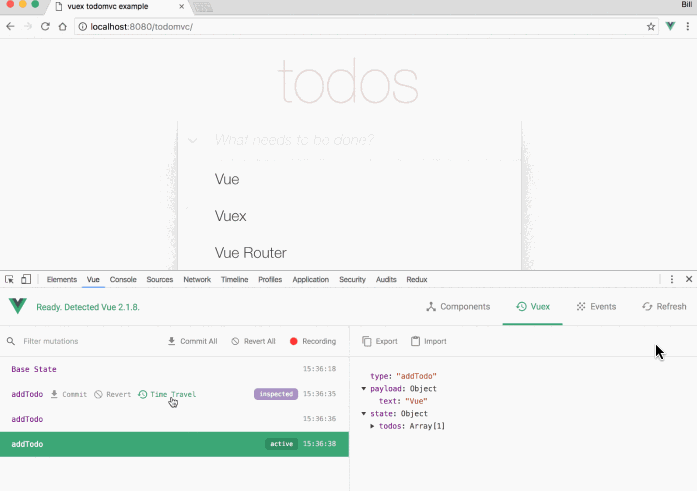Open the Profiles tab
Screen dimensions: 697x491
pyautogui.click(x=270, y=279)
